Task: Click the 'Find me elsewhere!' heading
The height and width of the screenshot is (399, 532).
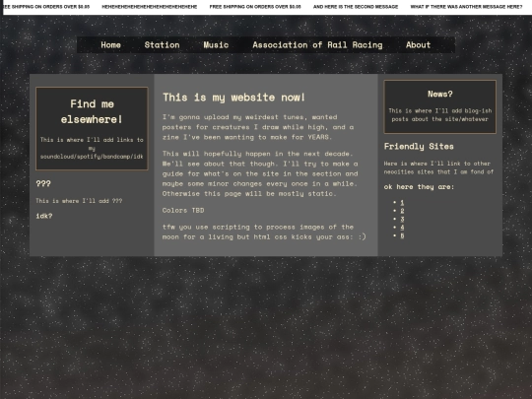Action: click(x=92, y=111)
